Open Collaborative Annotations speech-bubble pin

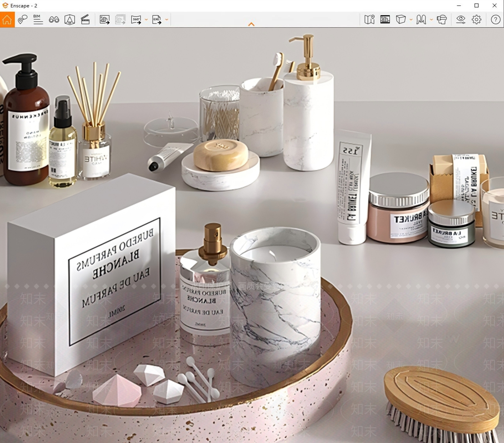coord(22,20)
